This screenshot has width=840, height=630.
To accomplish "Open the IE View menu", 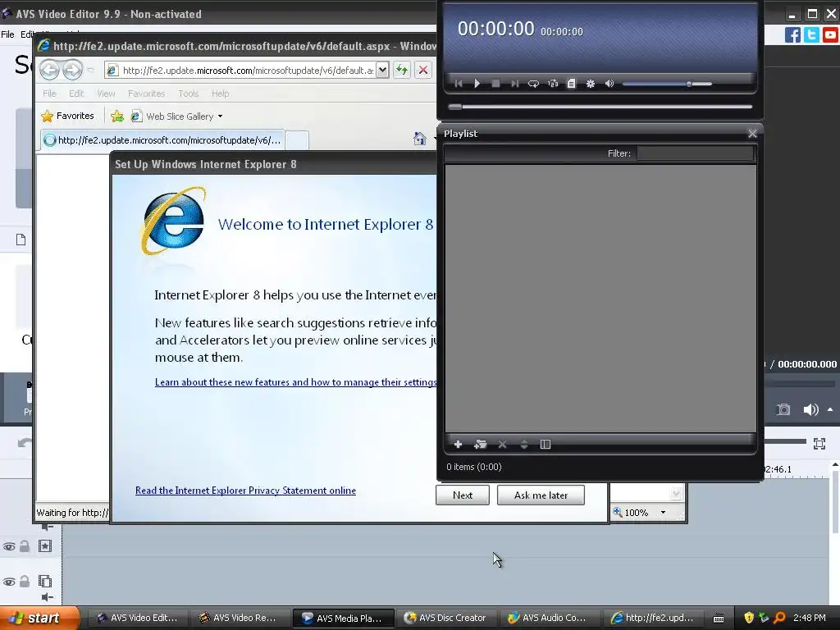I will pyautogui.click(x=106, y=94).
